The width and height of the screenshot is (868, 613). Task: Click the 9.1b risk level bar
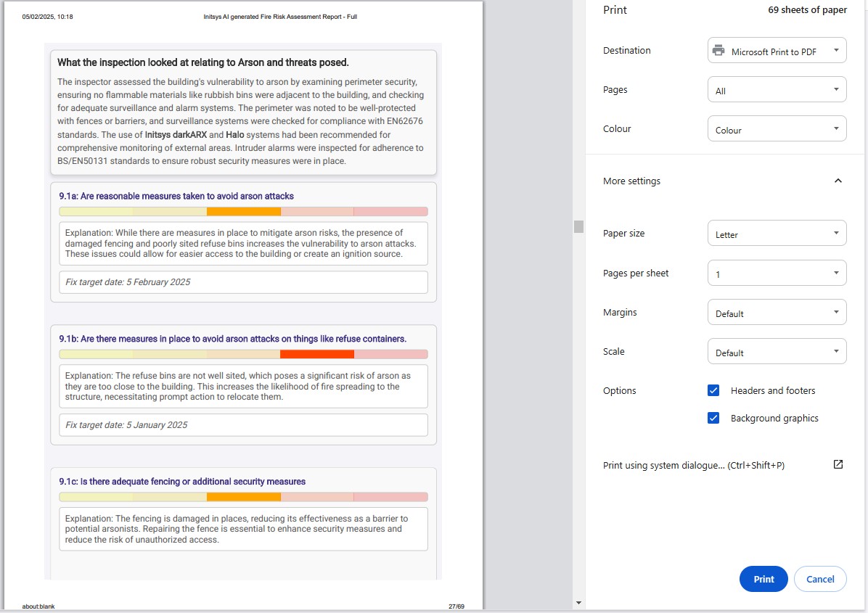point(244,355)
